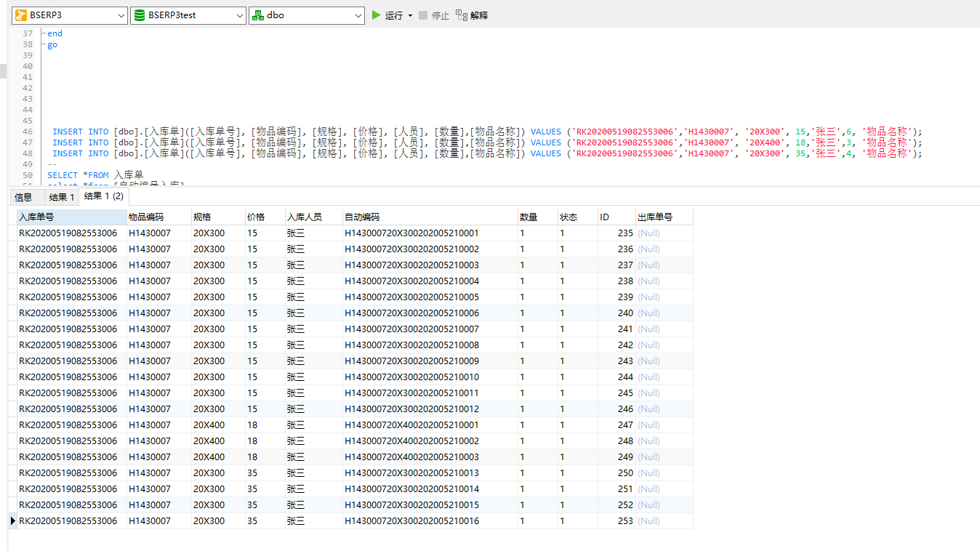The width and height of the screenshot is (980, 551).
Task: Click line number 50 in the gutter
Action: click(28, 175)
